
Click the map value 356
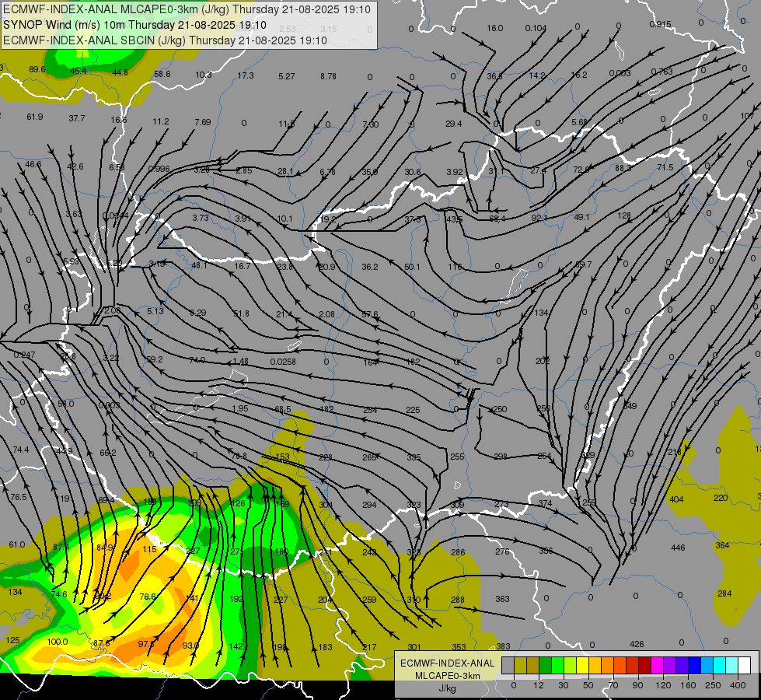tap(546, 551)
